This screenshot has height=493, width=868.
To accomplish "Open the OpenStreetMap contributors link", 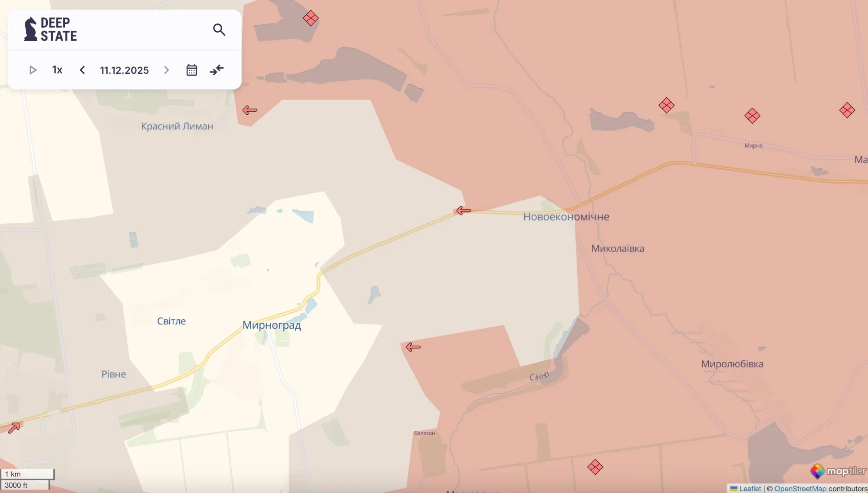I will (800, 489).
